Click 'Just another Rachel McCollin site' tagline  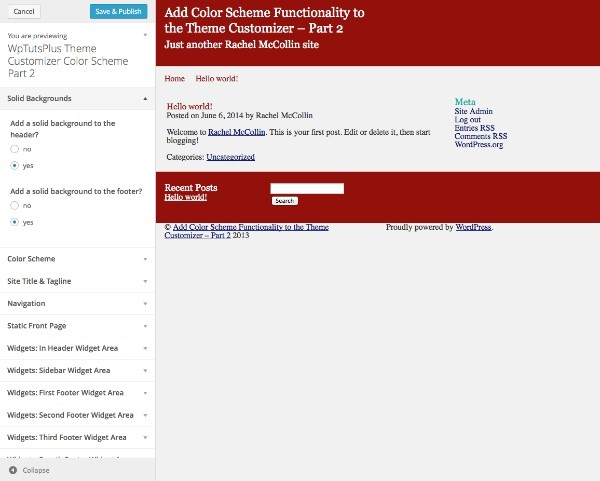point(241,44)
